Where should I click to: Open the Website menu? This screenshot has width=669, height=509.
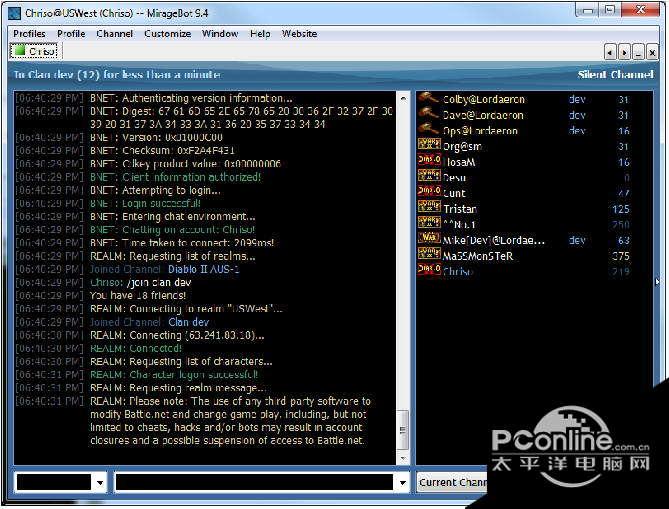(x=299, y=34)
